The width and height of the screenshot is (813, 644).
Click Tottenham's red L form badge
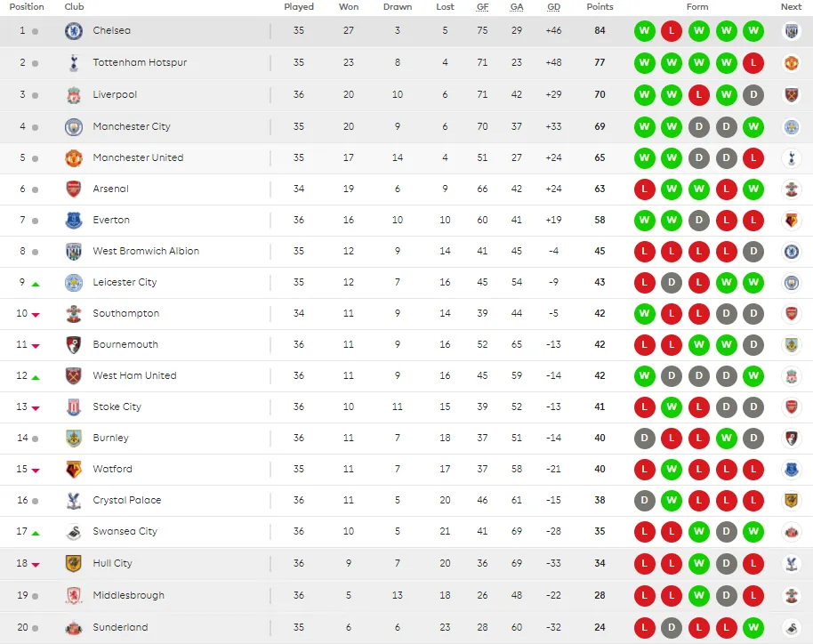[x=753, y=63]
